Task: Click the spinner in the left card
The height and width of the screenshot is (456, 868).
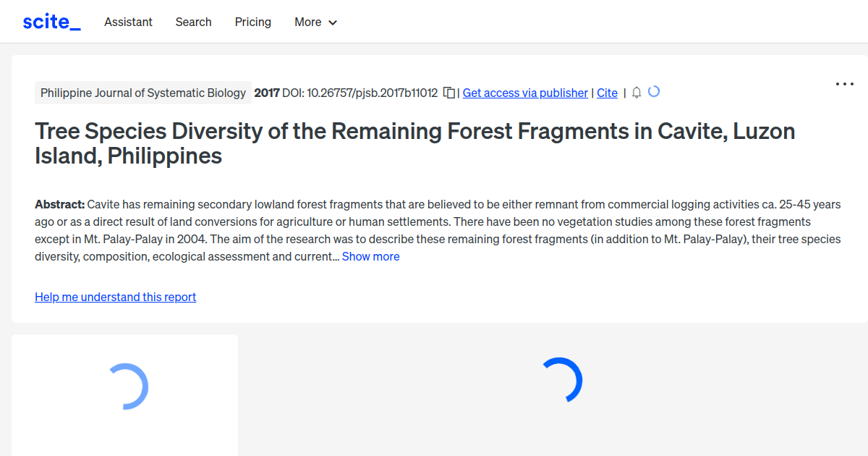Action: [x=129, y=385]
